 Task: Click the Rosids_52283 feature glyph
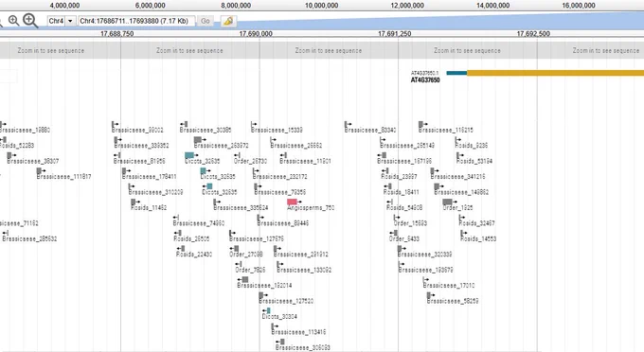tap(4, 140)
